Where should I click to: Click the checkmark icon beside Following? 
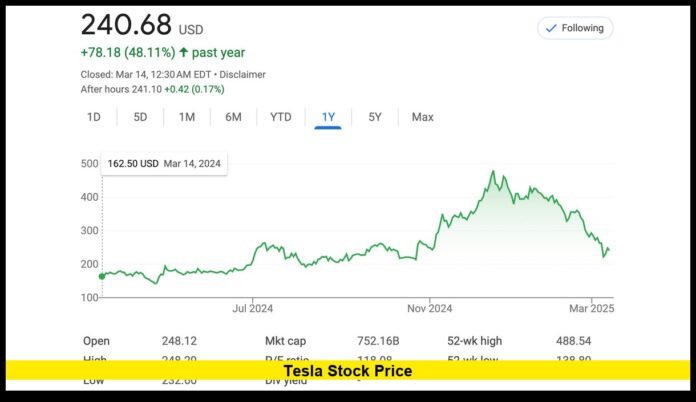[x=549, y=28]
